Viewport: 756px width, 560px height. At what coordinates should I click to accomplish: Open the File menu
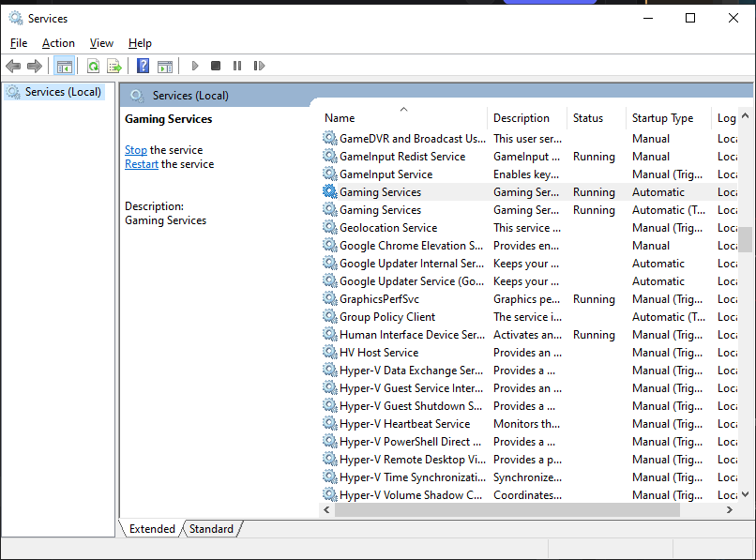19,43
